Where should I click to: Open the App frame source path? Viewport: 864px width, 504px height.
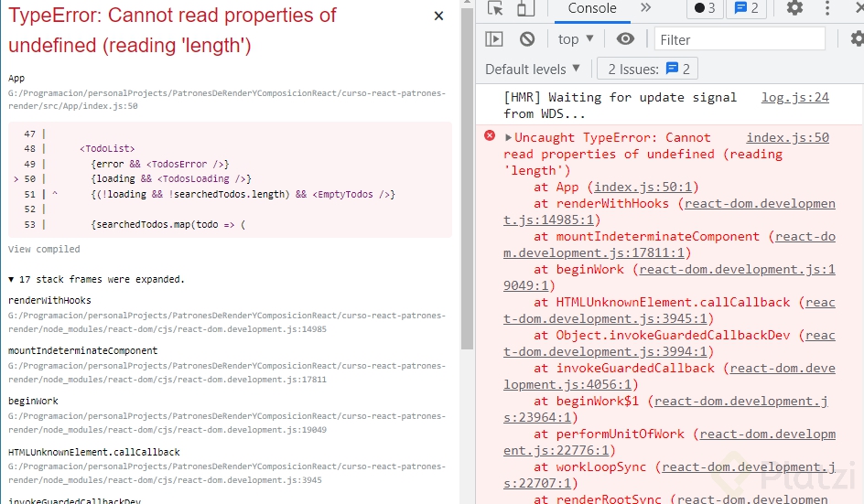tap(226, 100)
